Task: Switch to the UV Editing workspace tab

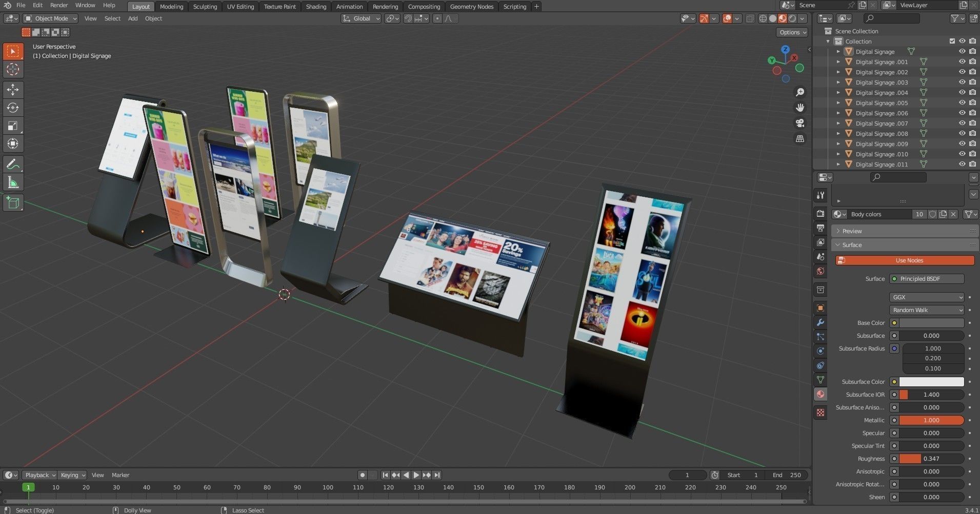Action: tap(241, 7)
